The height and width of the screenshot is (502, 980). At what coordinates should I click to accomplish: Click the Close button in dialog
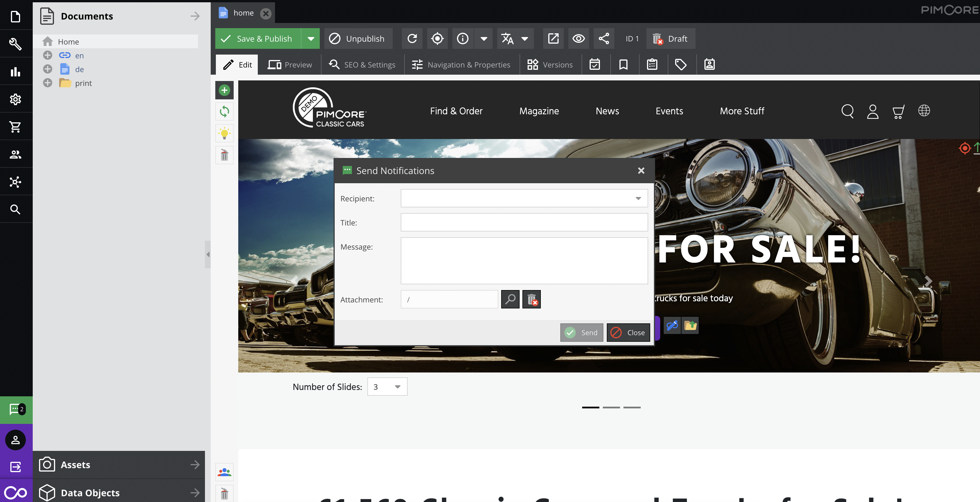pos(628,333)
